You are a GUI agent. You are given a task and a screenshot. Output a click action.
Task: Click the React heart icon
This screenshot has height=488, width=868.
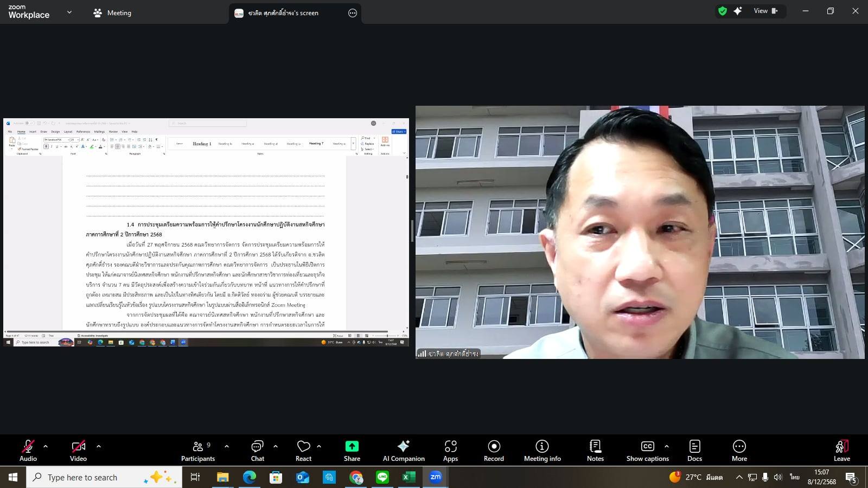point(303,451)
